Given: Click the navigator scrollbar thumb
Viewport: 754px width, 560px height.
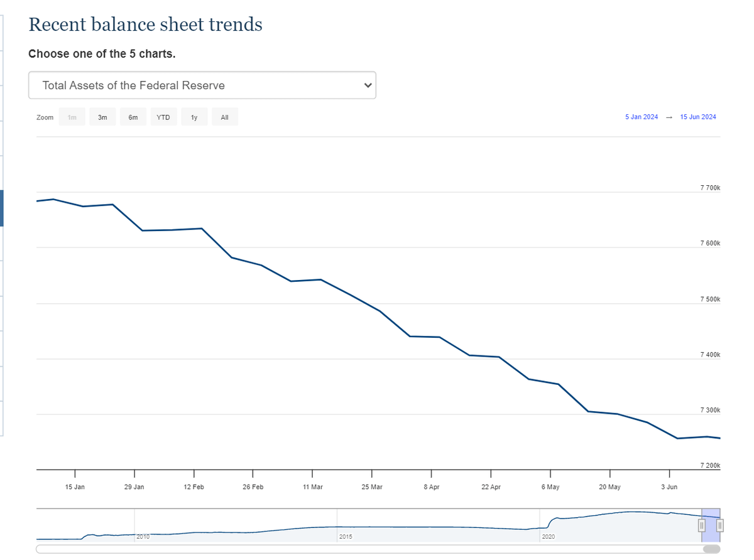Looking at the screenshot, I should point(711,549).
